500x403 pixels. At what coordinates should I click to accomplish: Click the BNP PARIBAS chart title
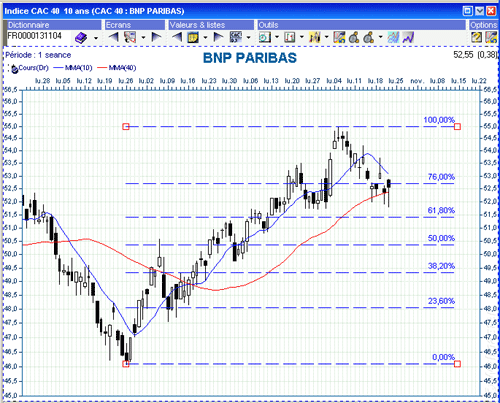pyautogui.click(x=250, y=58)
